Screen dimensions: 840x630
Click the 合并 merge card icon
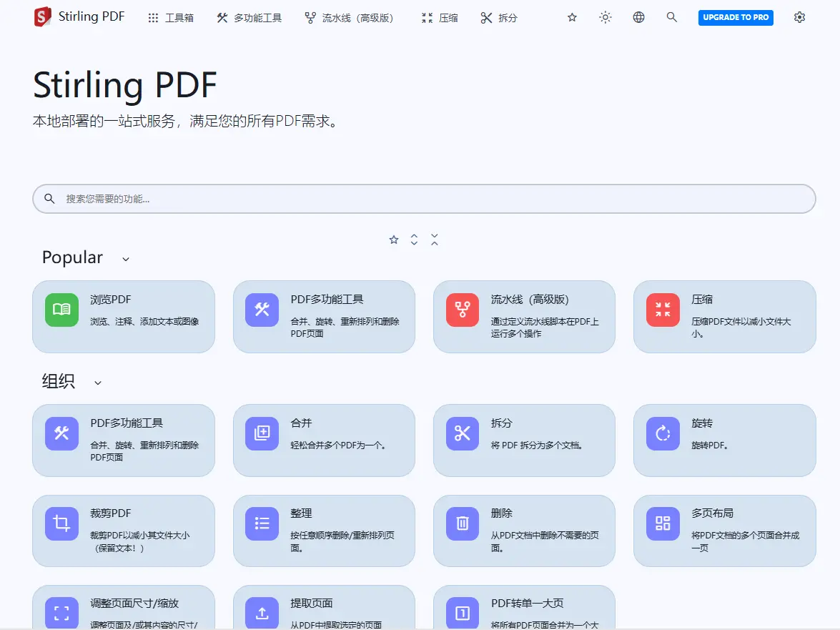262,433
